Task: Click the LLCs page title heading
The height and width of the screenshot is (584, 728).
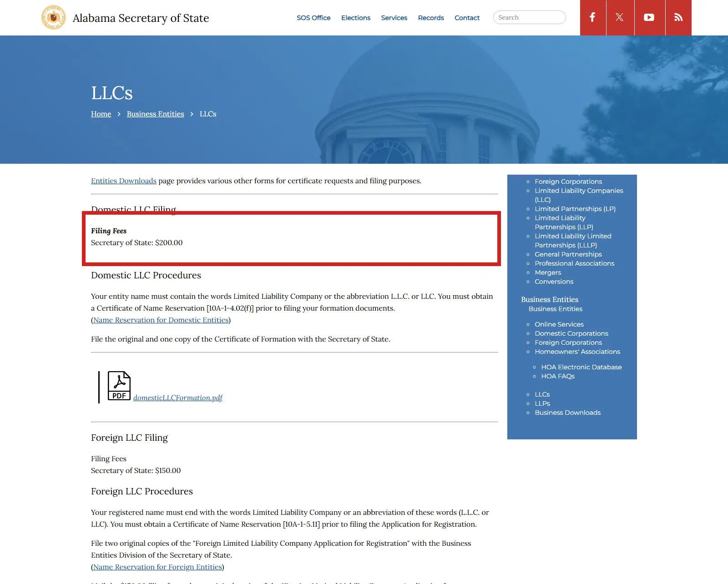Action: pyautogui.click(x=112, y=93)
